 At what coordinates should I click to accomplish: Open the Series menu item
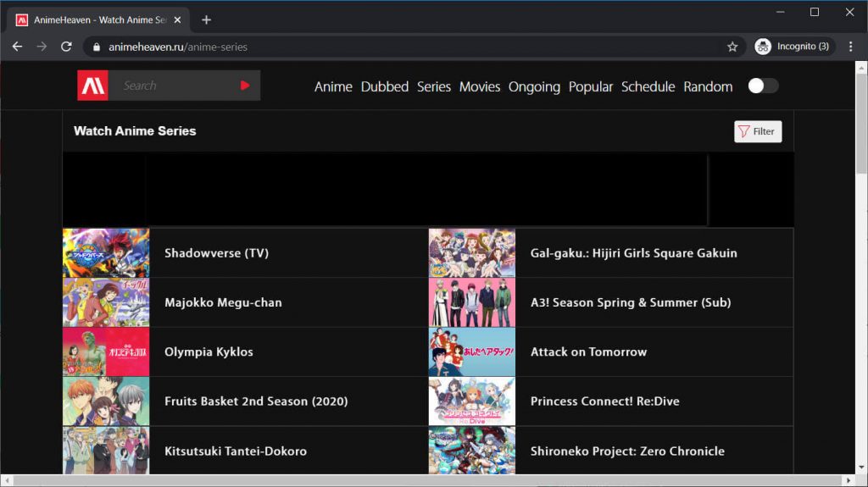tap(433, 86)
